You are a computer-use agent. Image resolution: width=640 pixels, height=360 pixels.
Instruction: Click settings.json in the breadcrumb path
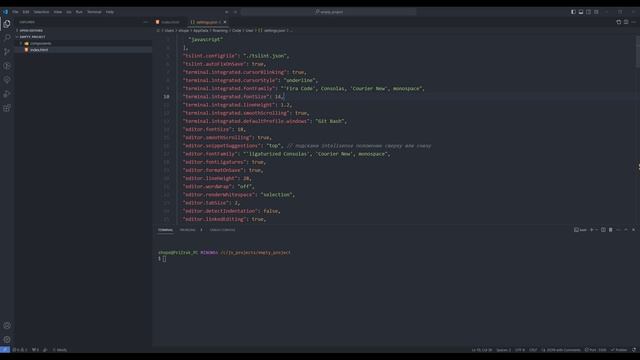[x=274, y=31]
